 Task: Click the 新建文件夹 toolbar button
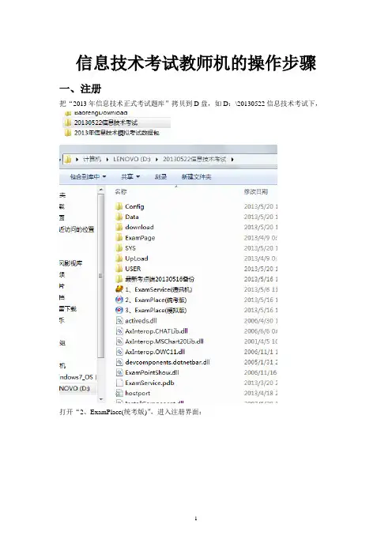[x=196, y=176]
